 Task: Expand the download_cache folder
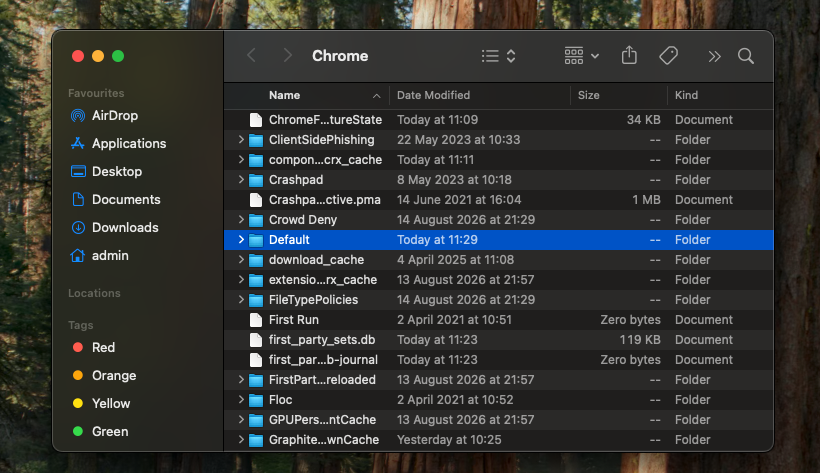click(x=241, y=260)
